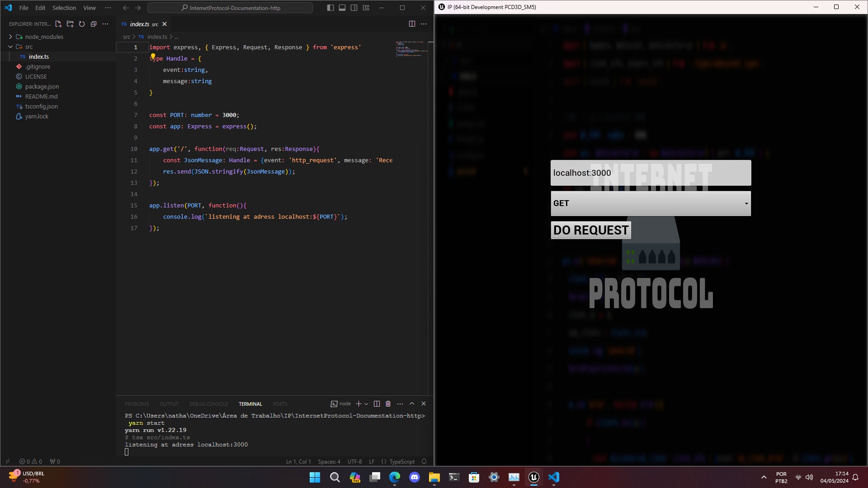
Task: Maximize the terminal panel with the chevron
Action: (412, 404)
